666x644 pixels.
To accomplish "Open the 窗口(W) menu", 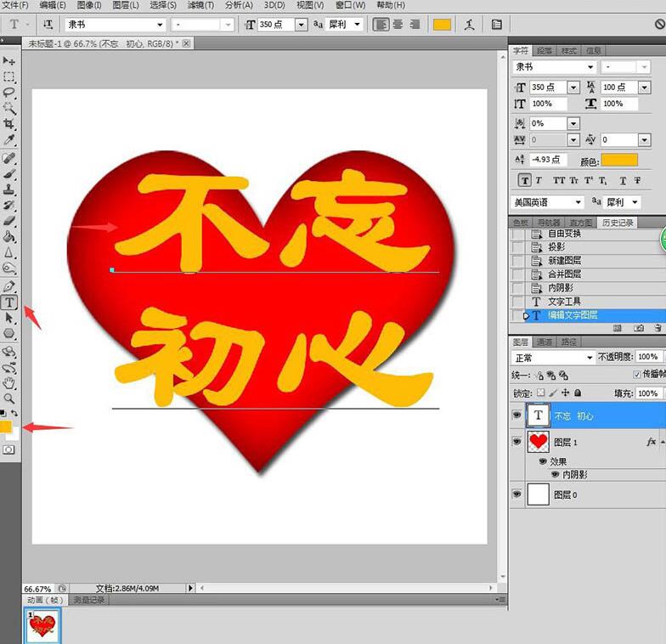I will tap(350, 5).
